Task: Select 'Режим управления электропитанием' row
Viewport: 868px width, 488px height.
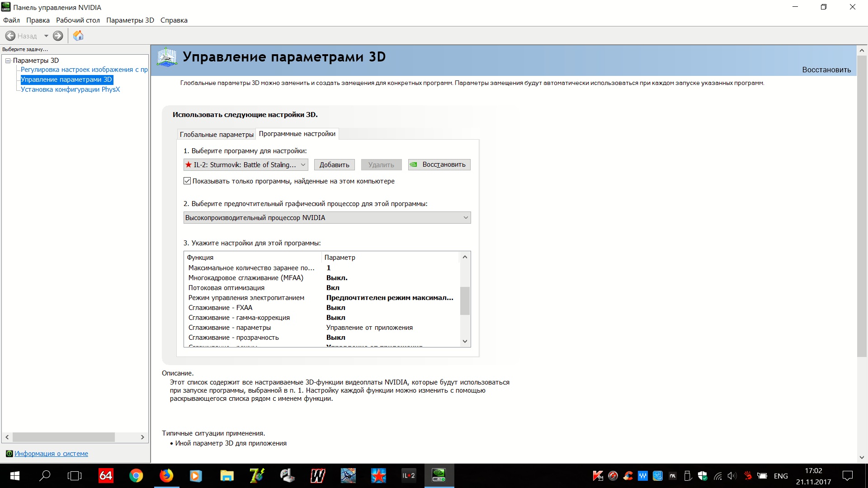Action: tap(322, 298)
